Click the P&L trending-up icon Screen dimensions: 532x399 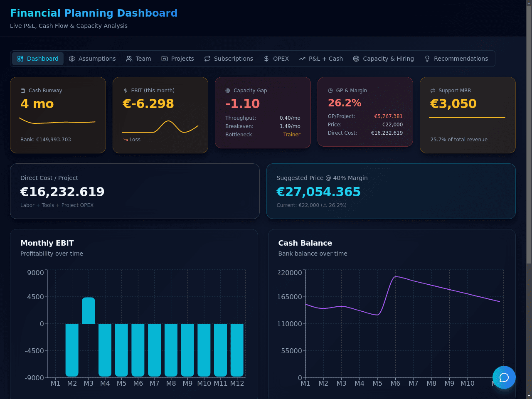(302, 59)
